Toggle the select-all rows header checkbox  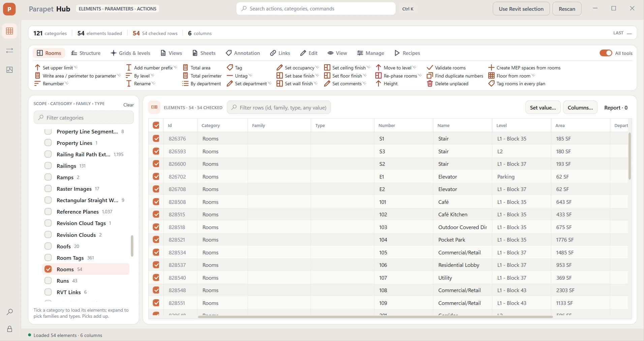click(156, 125)
